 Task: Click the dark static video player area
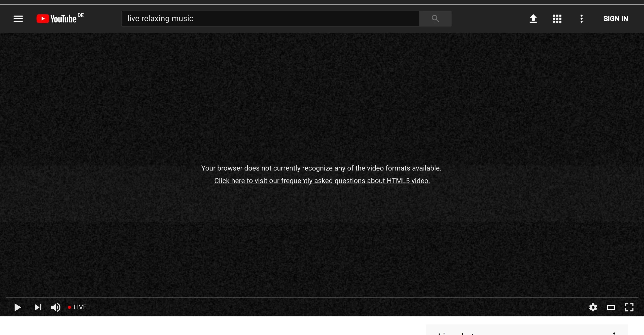(x=322, y=101)
